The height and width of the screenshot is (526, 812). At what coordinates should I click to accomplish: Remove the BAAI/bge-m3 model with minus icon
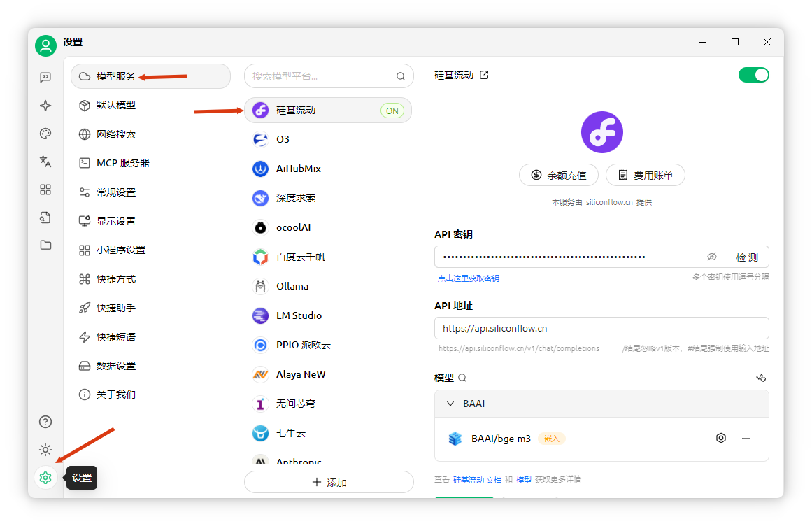coord(746,439)
